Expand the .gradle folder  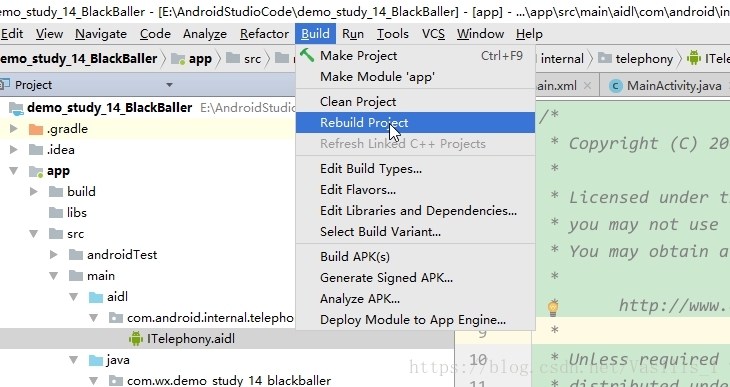pos(14,129)
